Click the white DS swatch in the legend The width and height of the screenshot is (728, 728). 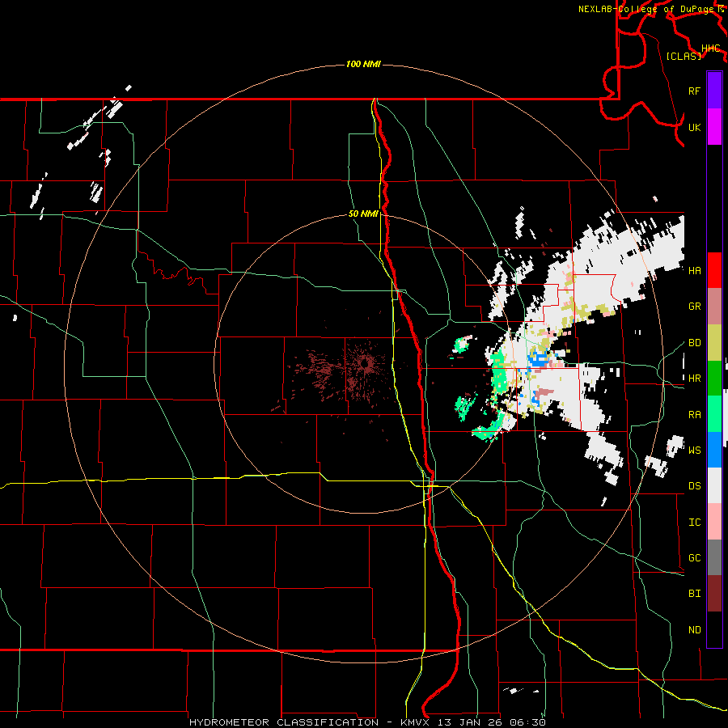tap(714, 485)
